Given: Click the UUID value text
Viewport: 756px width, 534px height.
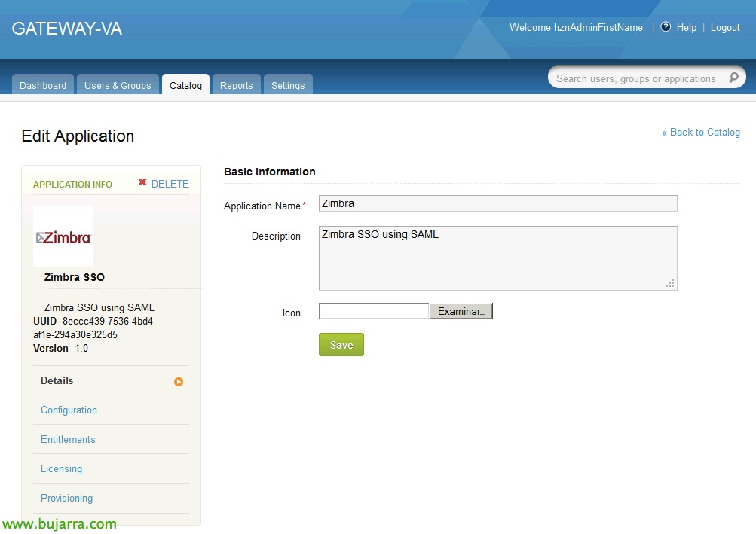Looking at the screenshot, I should tap(94, 328).
